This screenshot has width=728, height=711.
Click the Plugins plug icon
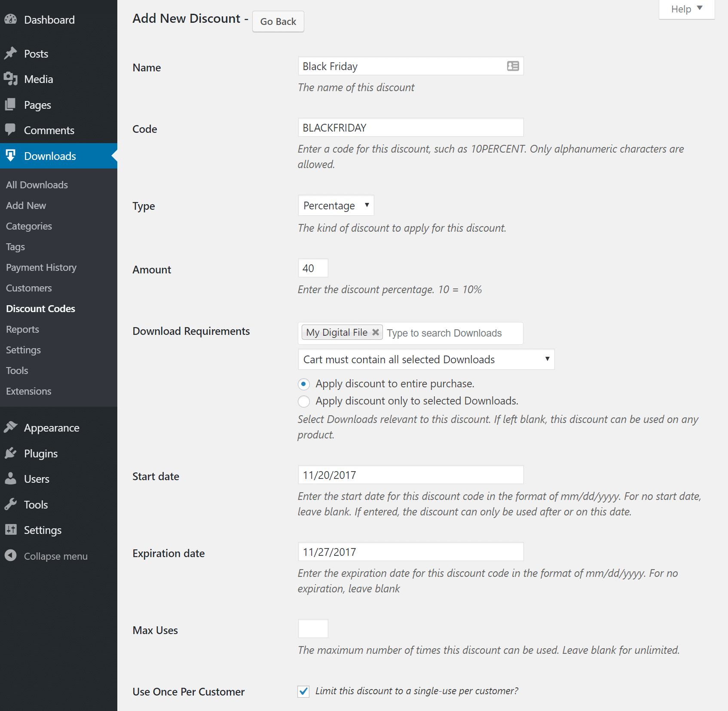click(11, 453)
